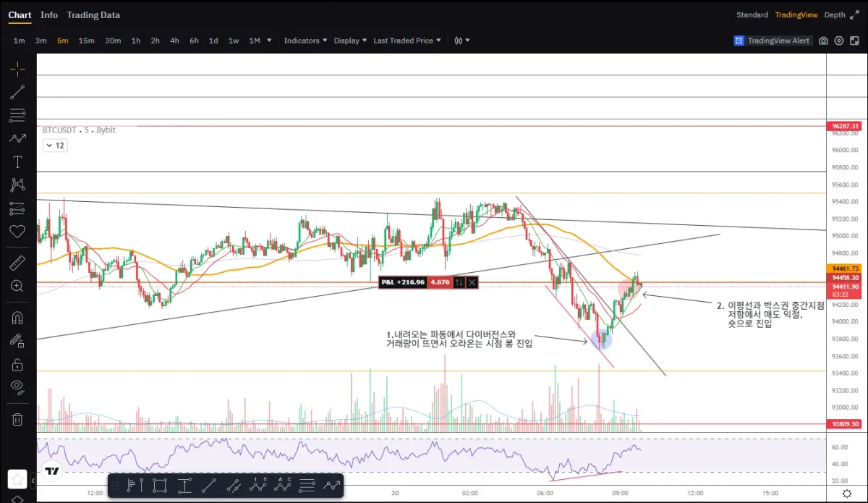
Task: Select Fib retracement in floating toolbar
Action: pyautogui.click(x=307, y=485)
